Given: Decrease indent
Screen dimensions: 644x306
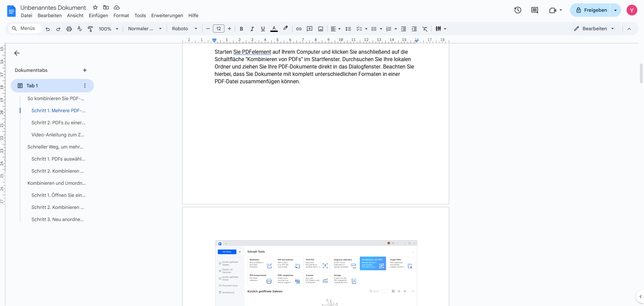Looking at the screenshot, I should 404,29.
